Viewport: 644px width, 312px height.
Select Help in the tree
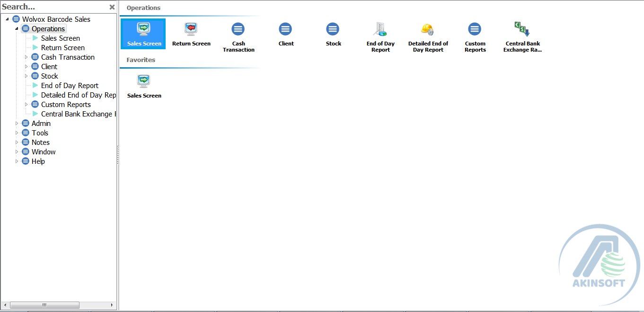pos(38,161)
